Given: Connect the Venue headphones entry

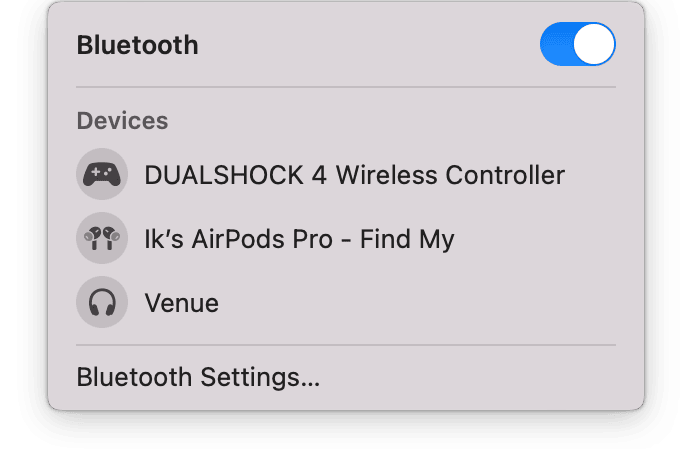Looking at the screenshot, I should (x=346, y=302).
